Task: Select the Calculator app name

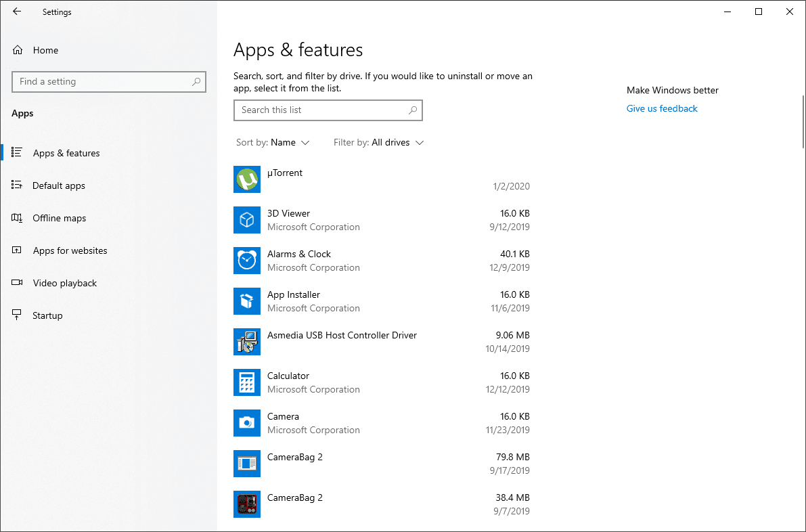Action: (x=288, y=376)
